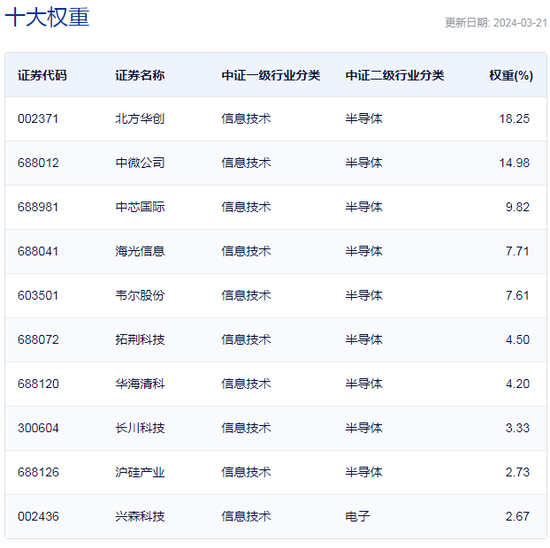Click the update date 2024-03-21
Viewport: 550px width, 548px height.
coord(520,23)
